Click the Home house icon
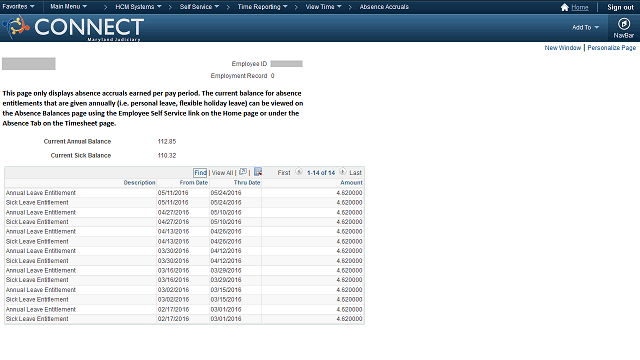640x360 pixels. pos(564,7)
